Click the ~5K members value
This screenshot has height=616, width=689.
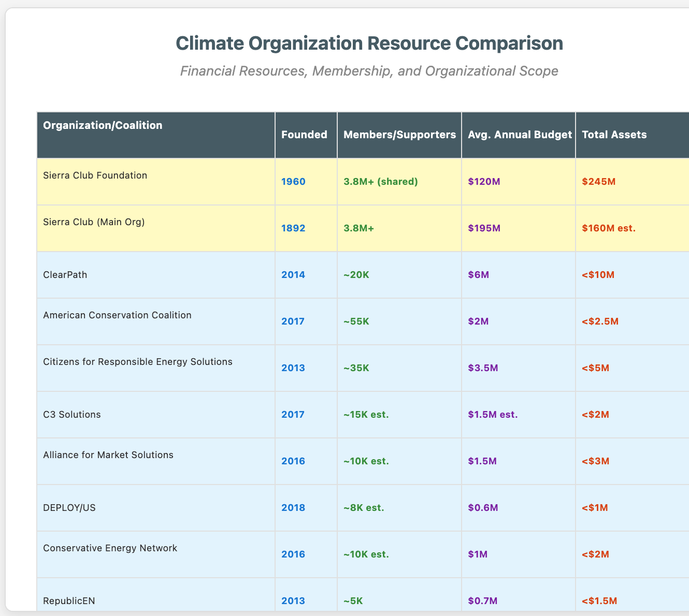(354, 601)
